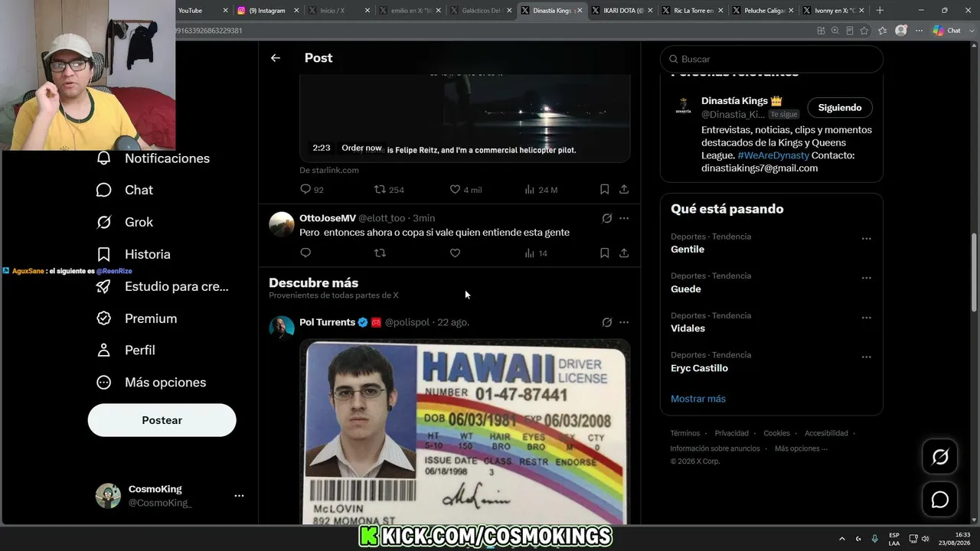Open more options on Pol Turrents' post
The width and height of the screenshot is (980, 551).
point(624,322)
